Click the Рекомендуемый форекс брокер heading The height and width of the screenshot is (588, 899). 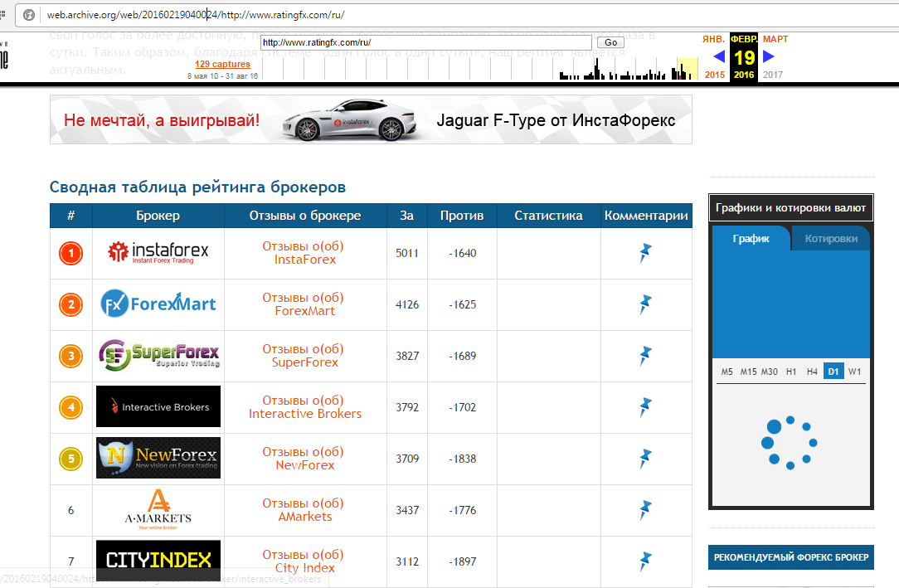[790, 557]
